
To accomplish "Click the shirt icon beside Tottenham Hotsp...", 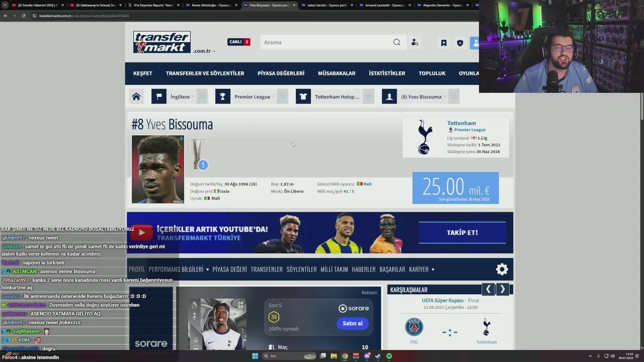I will coord(303,97).
